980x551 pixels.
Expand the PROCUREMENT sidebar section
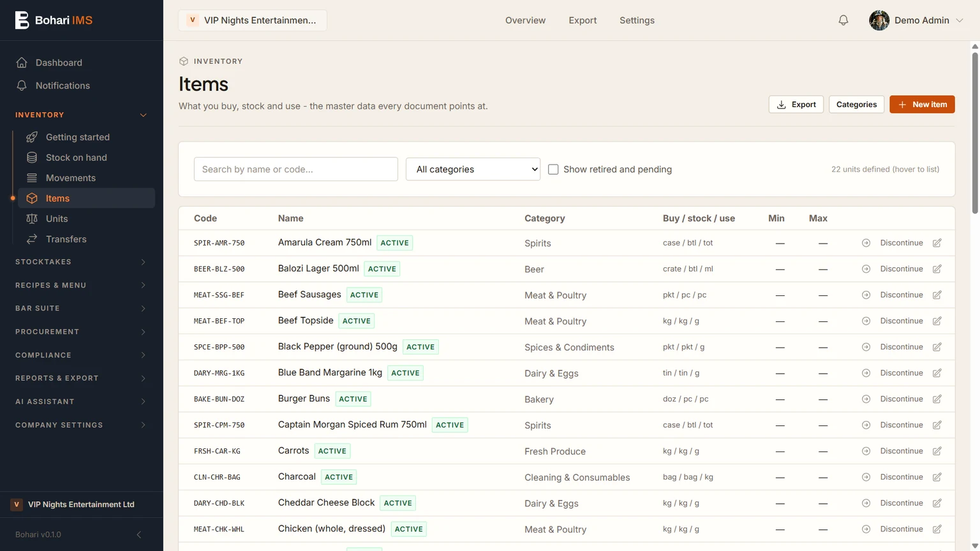click(x=82, y=332)
